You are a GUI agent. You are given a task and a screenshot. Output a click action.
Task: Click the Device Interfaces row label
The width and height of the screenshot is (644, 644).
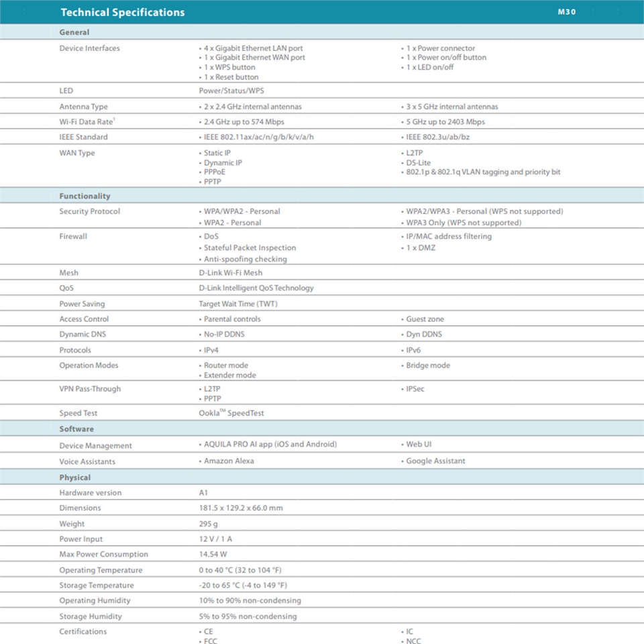click(x=89, y=48)
